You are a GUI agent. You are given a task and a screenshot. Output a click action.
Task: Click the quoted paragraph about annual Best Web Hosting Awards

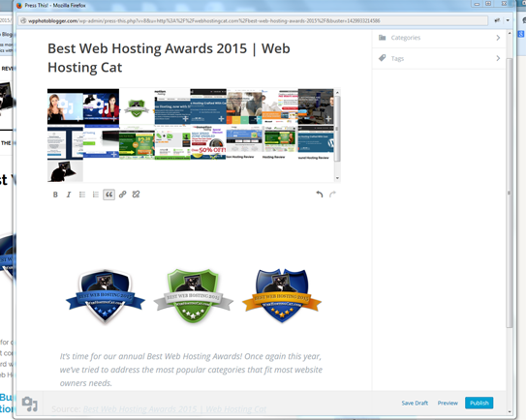pyautogui.click(x=191, y=370)
